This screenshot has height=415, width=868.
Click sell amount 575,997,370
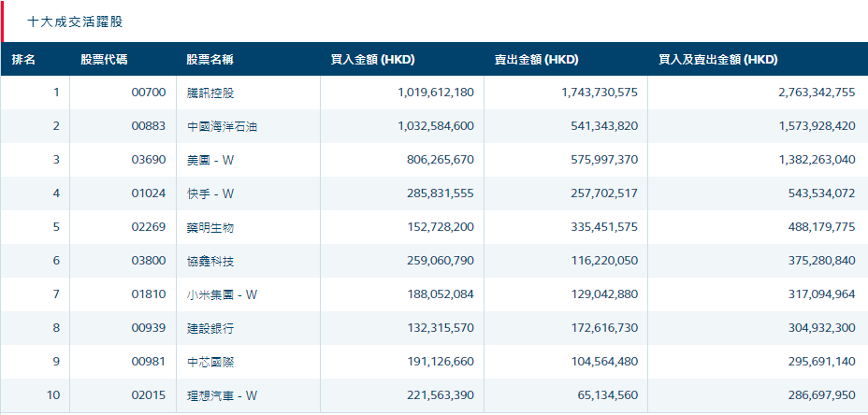[604, 160]
